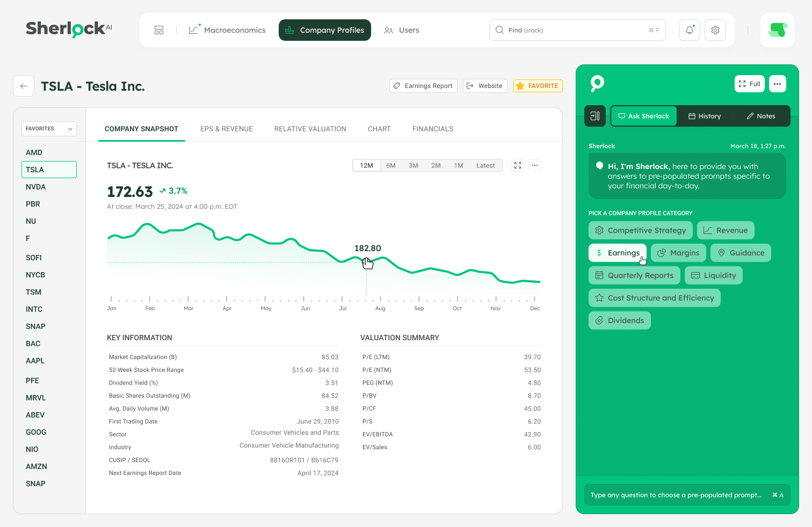
Task: Switch to Chart tab
Action: 379,129
